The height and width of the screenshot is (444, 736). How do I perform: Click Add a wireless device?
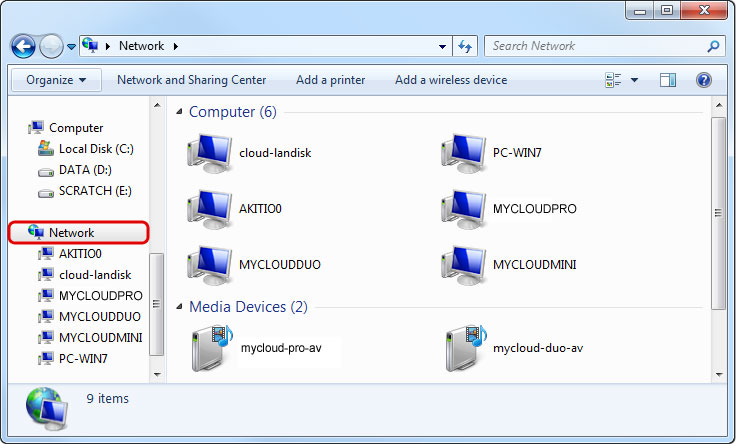tap(450, 80)
